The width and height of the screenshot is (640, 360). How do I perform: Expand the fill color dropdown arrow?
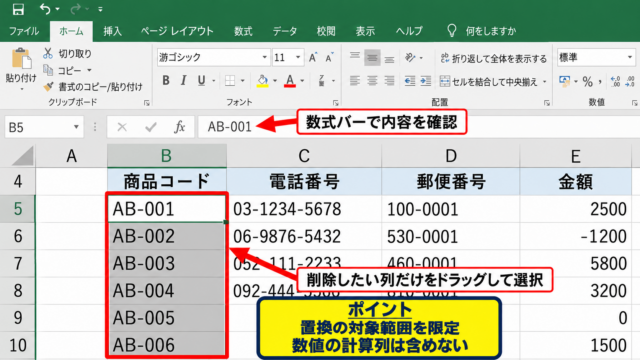click(x=275, y=81)
